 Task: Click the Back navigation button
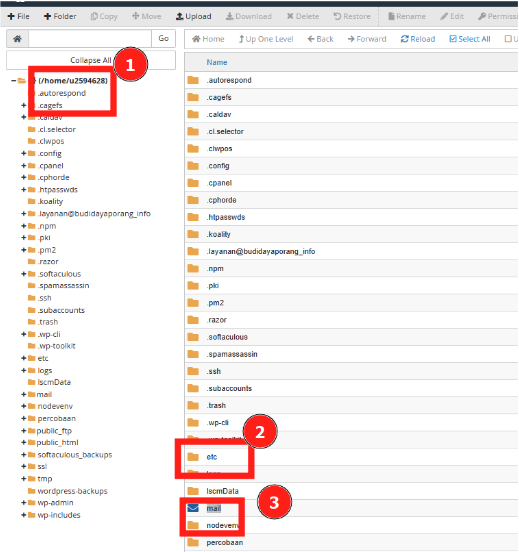320,39
